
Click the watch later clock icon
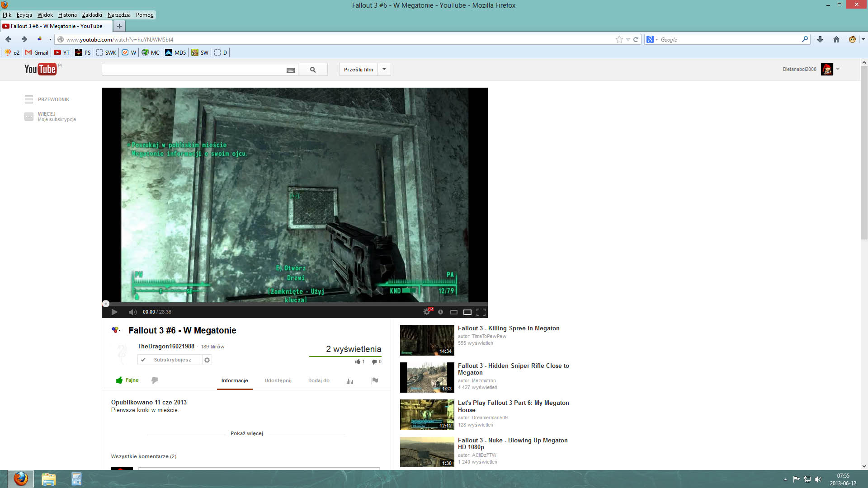[440, 312]
